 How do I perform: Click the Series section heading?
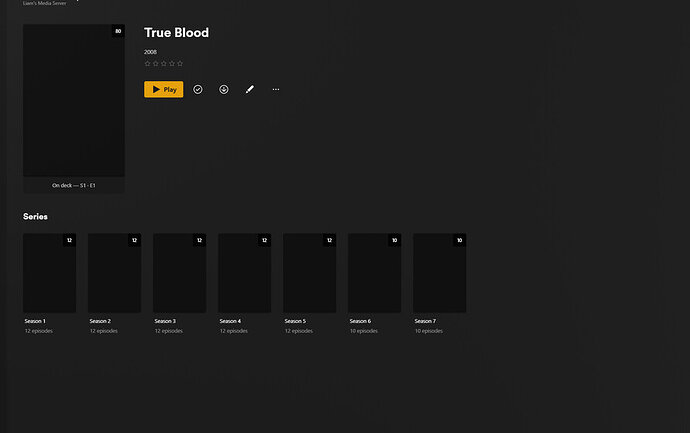[x=35, y=216]
